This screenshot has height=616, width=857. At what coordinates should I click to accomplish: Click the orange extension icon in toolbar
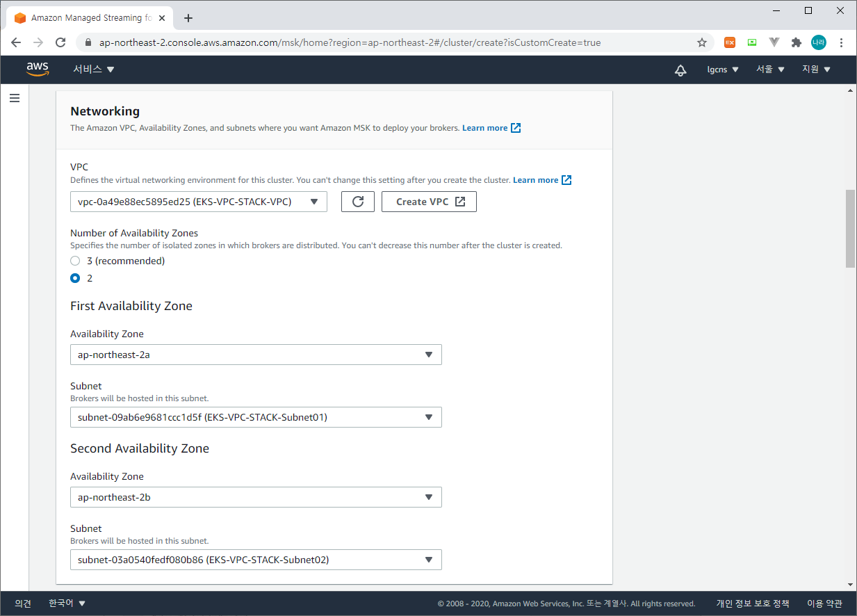pos(730,42)
